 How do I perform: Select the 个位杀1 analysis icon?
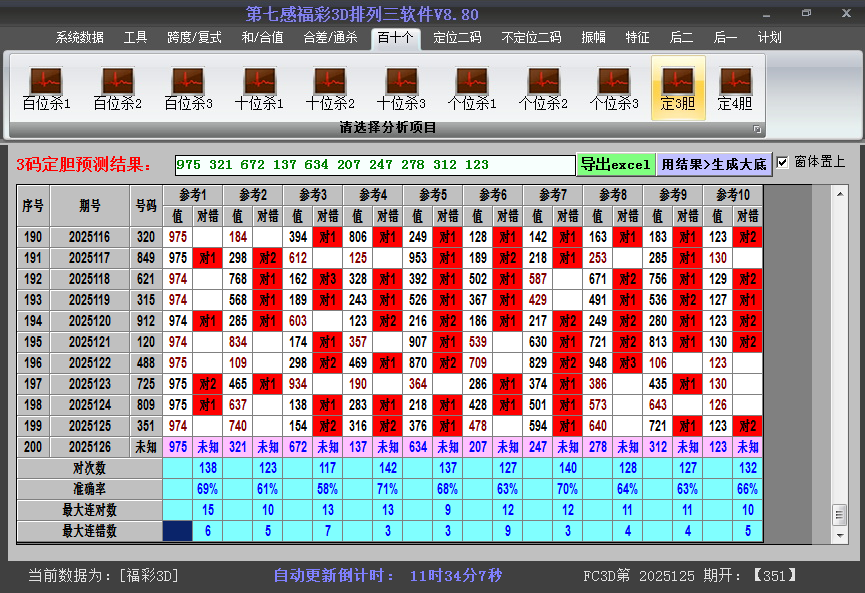[472, 88]
